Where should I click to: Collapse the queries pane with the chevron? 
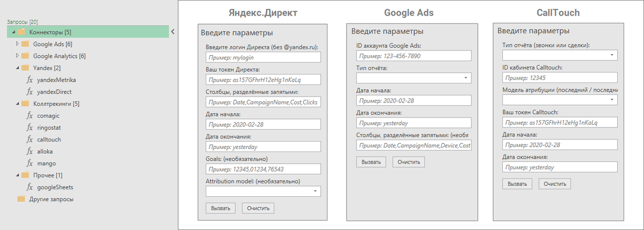(x=172, y=32)
